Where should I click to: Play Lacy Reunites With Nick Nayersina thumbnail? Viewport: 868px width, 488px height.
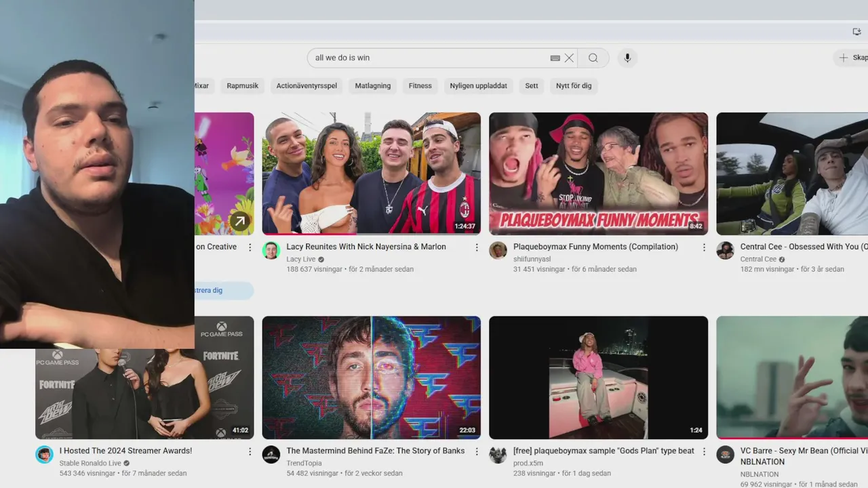372,174
